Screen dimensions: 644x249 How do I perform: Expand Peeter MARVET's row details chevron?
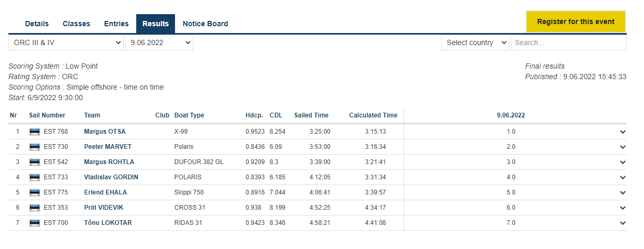point(623,147)
